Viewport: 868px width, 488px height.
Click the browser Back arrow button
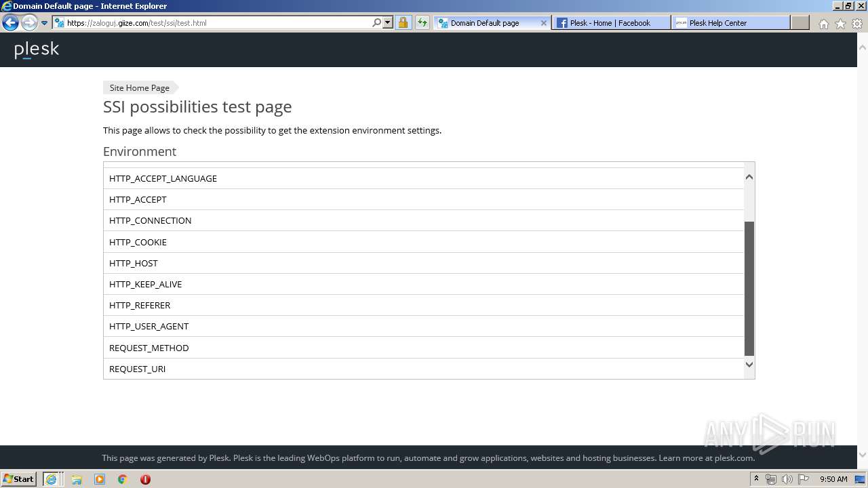[x=10, y=22]
